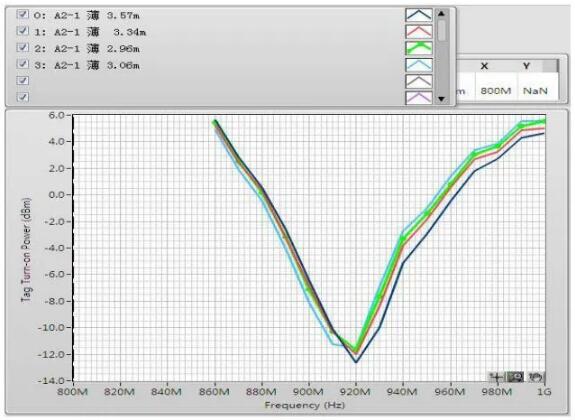The height and width of the screenshot is (420, 575).
Task: Open plot style icon for cyan trace 3
Action: 419,65
